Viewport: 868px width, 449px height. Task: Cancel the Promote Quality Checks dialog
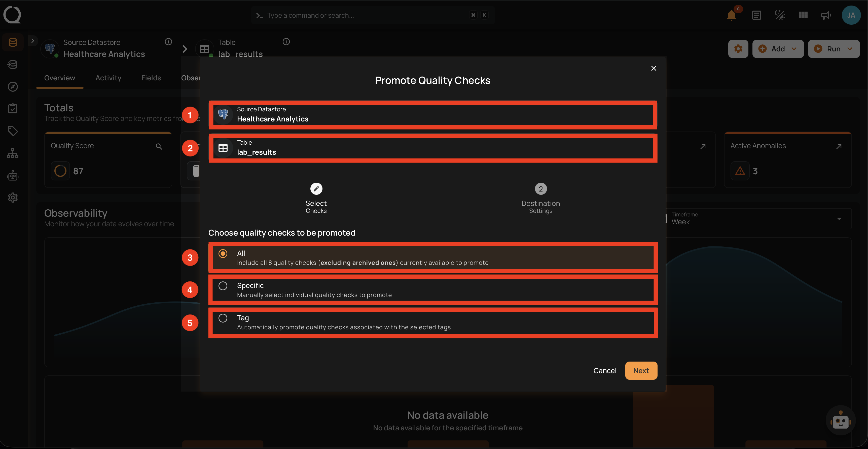point(605,370)
